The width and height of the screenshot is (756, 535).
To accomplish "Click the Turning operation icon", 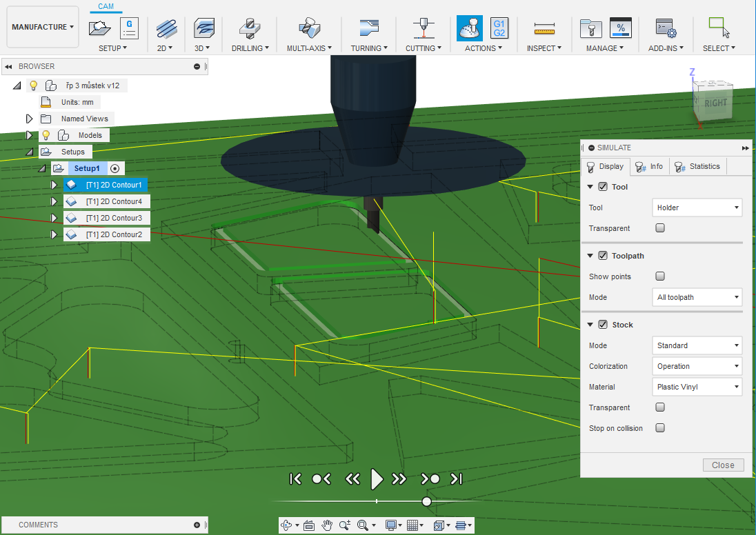I will coord(369,28).
